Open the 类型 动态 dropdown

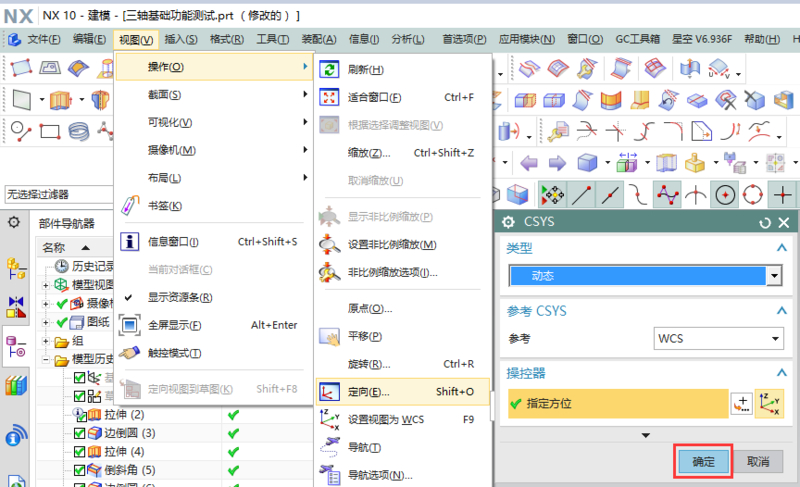pos(774,276)
